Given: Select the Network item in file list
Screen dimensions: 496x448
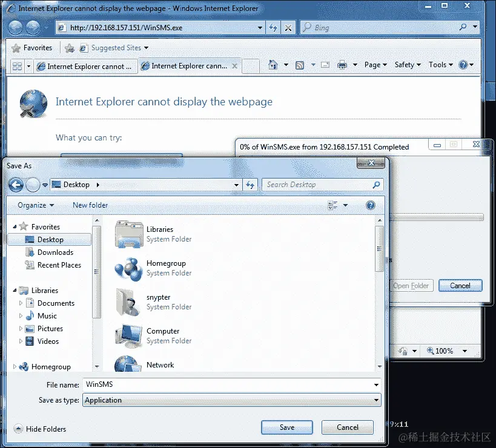Looking at the screenshot, I should pos(144,364).
